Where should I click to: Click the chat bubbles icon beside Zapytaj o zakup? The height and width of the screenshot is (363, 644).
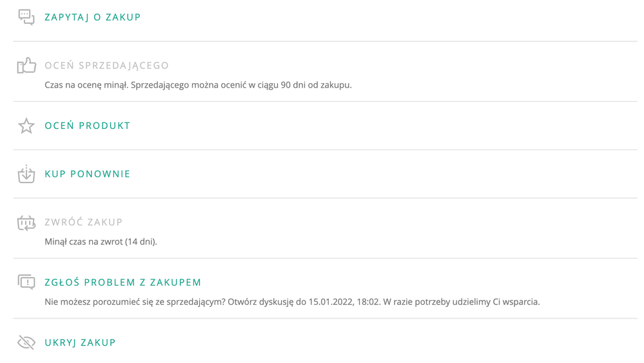26,17
